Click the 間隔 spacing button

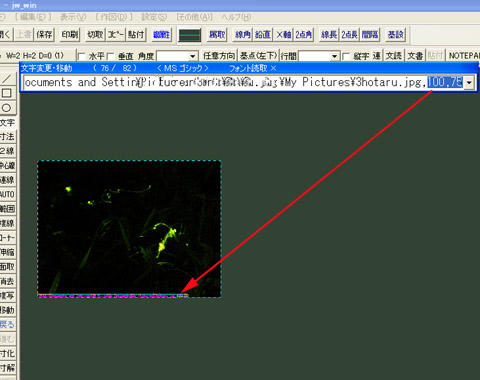point(370,34)
